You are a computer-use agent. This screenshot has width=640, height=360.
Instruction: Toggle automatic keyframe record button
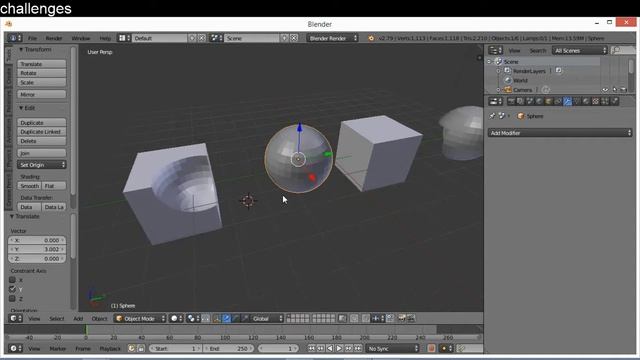pos(431,348)
